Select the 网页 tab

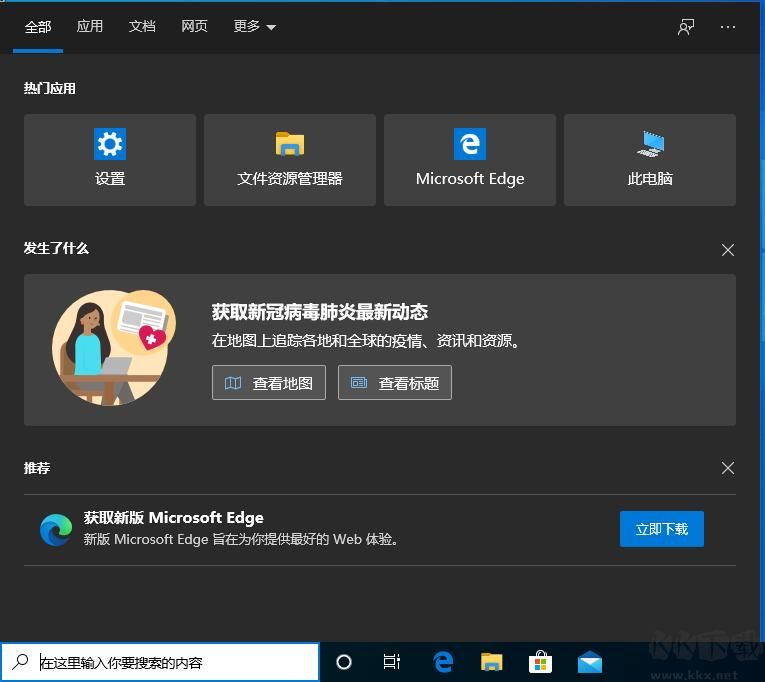click(x=194, y=27)
